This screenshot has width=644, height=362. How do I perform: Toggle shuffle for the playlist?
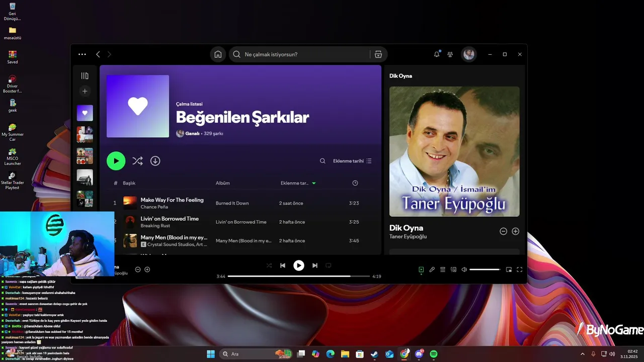137,161
